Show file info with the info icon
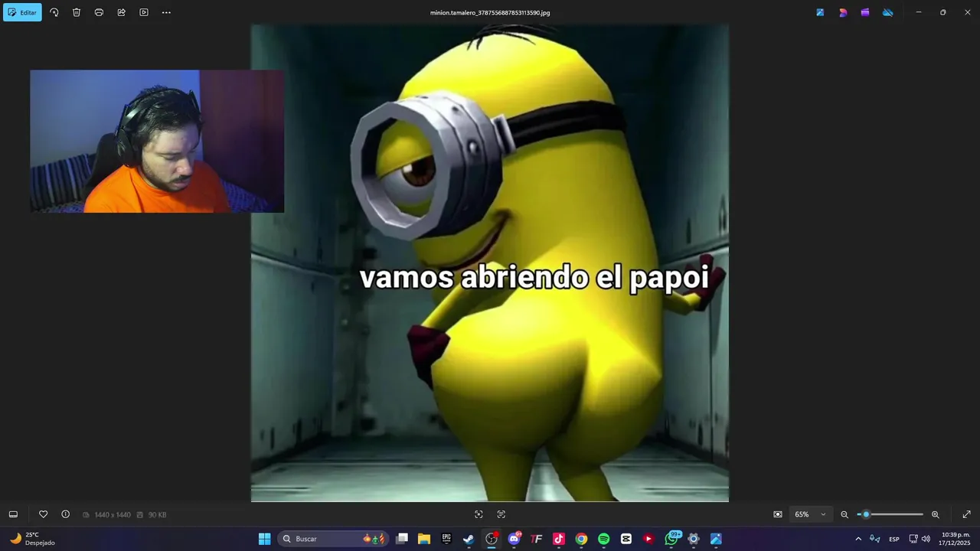 [x=66, y=514]
